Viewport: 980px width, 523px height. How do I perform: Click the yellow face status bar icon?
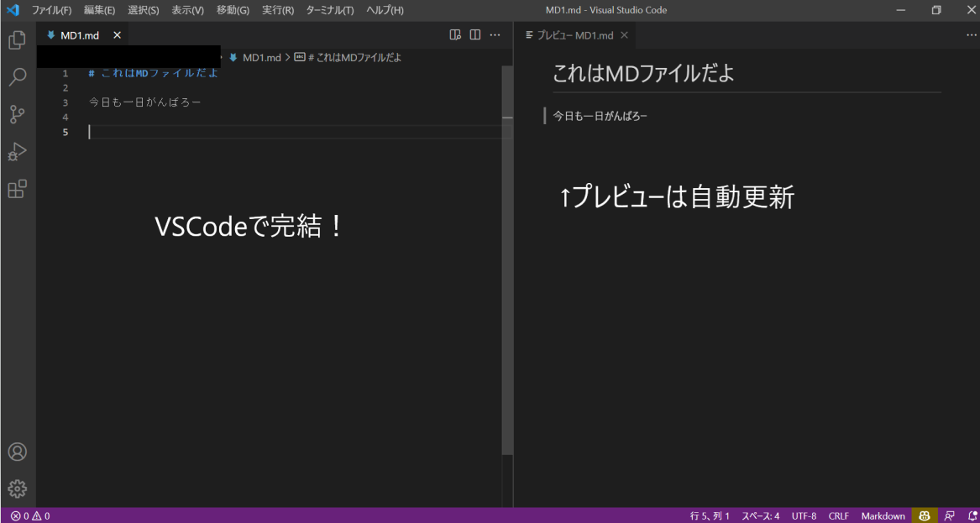click(x=925, y=516)
